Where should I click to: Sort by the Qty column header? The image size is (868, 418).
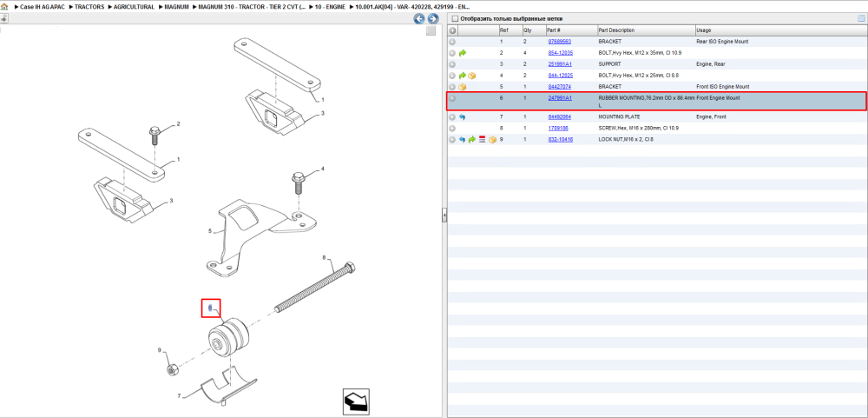click(x=533, y=30)
